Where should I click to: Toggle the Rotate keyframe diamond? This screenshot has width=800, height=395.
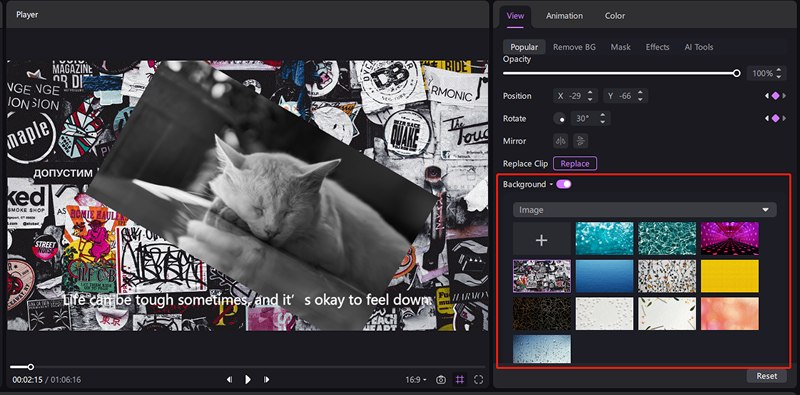(776, 118)
